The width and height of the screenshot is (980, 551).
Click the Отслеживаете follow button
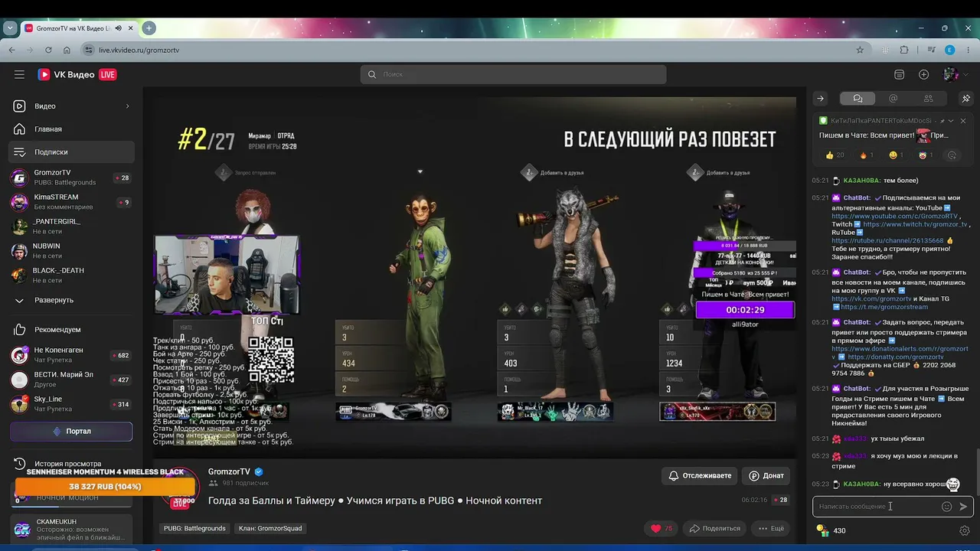pos(700,476)
